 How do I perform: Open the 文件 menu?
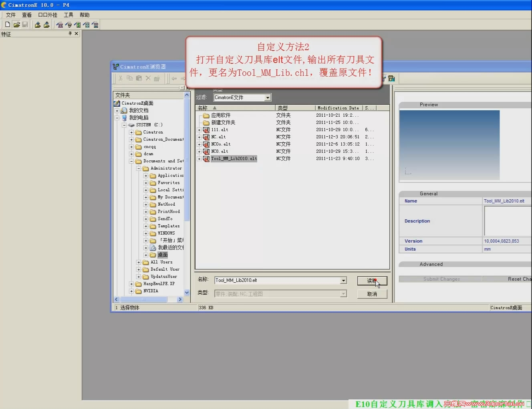coord(11,15)
